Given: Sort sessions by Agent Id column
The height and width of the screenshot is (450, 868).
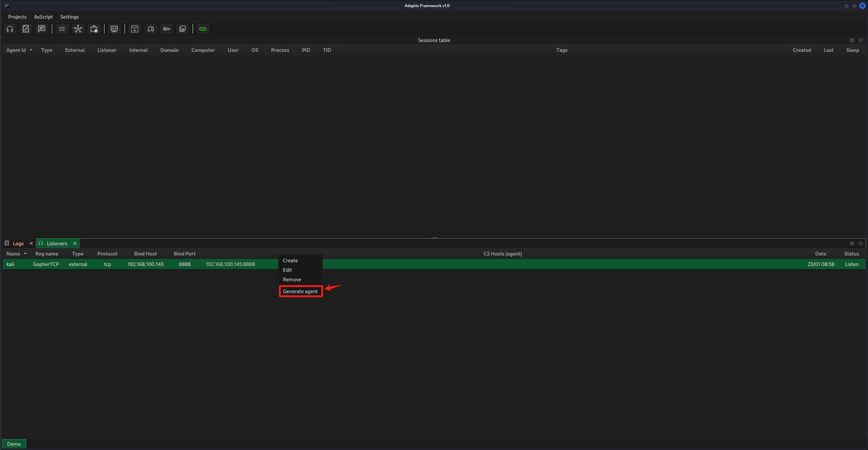Looking at the screenshot, I should [16, 50].
